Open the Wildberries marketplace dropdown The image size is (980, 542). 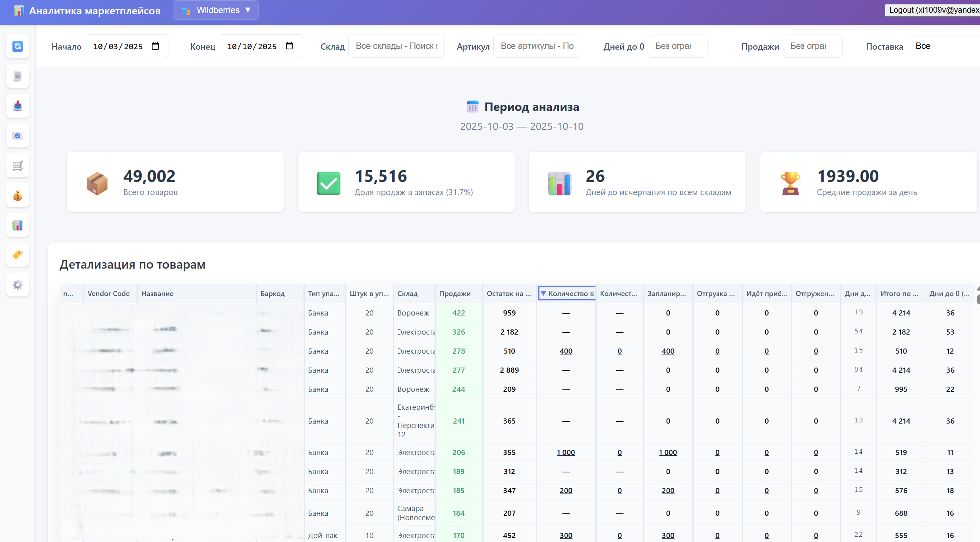215,10
